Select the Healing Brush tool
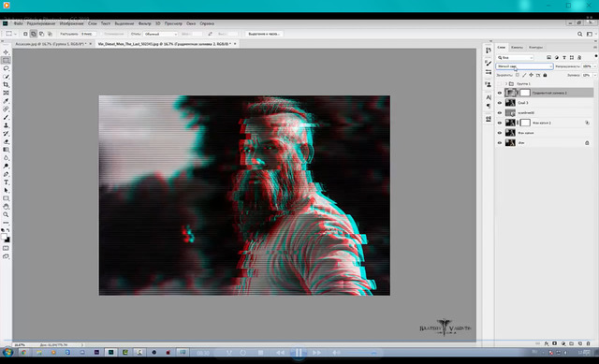The height and width of the screenshot is (364, 599). pyautogui.click(x=6, y=109)
